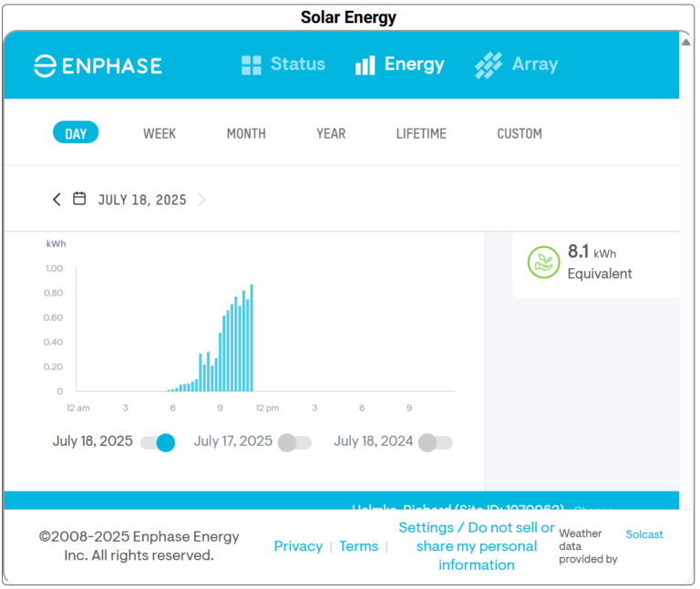Click the 8.1 kWh Equivalent value
The height and width of the screenshot is (589, 700).
(600, 262)
